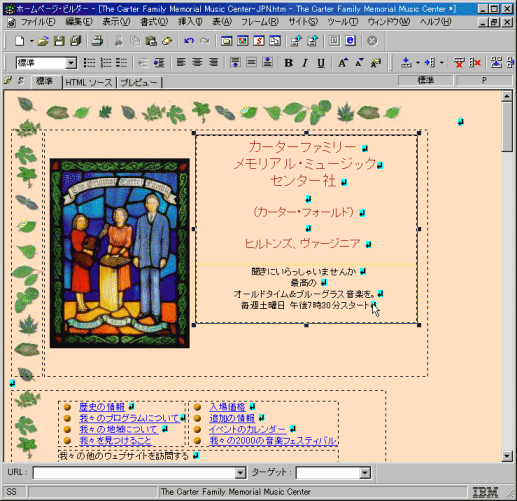Click the Internet Explorer preview icon
Viewport: 517px width, 501px height.
(350, 41)
